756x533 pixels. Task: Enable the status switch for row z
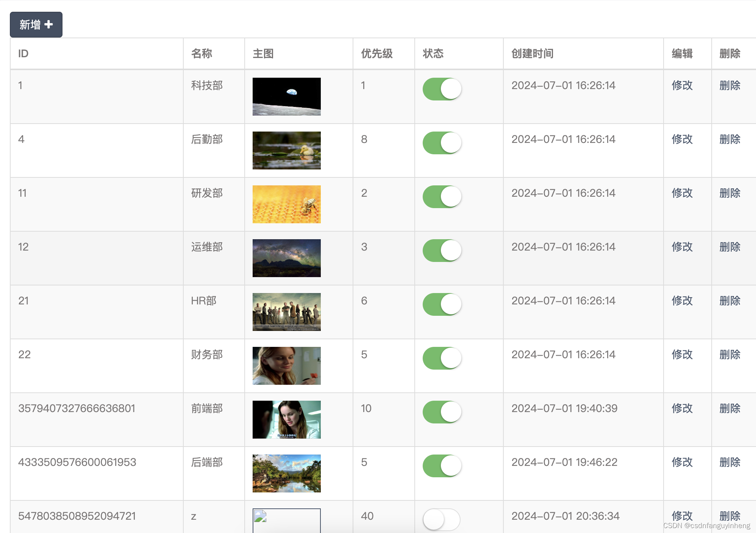[442, 519]
